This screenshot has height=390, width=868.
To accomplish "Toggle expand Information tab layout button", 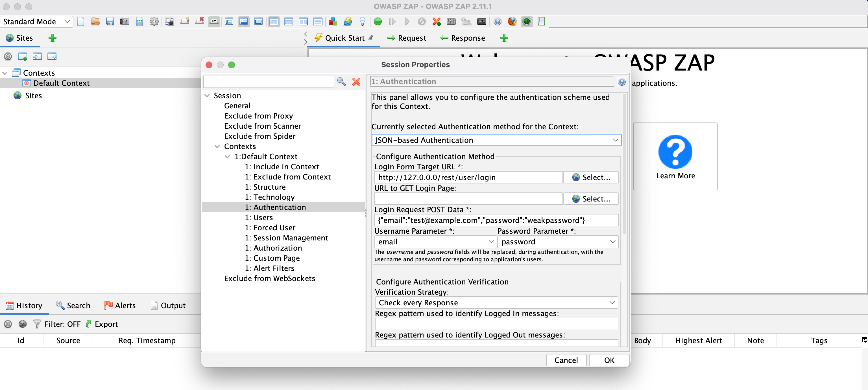I will (244, 21).
